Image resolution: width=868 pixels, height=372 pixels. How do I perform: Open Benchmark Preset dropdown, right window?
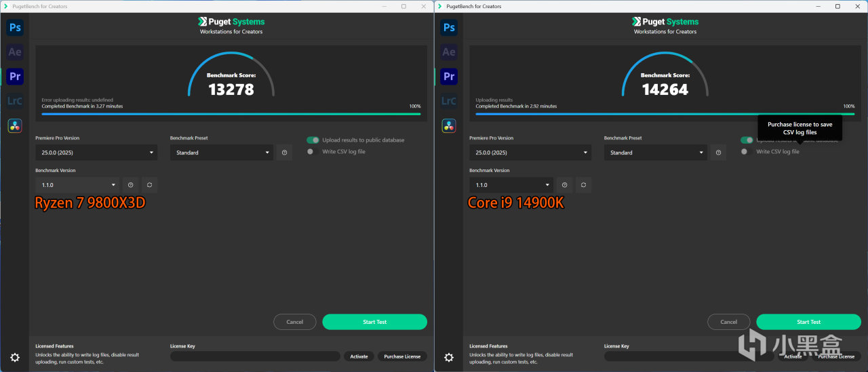click(x=656, y=152)
